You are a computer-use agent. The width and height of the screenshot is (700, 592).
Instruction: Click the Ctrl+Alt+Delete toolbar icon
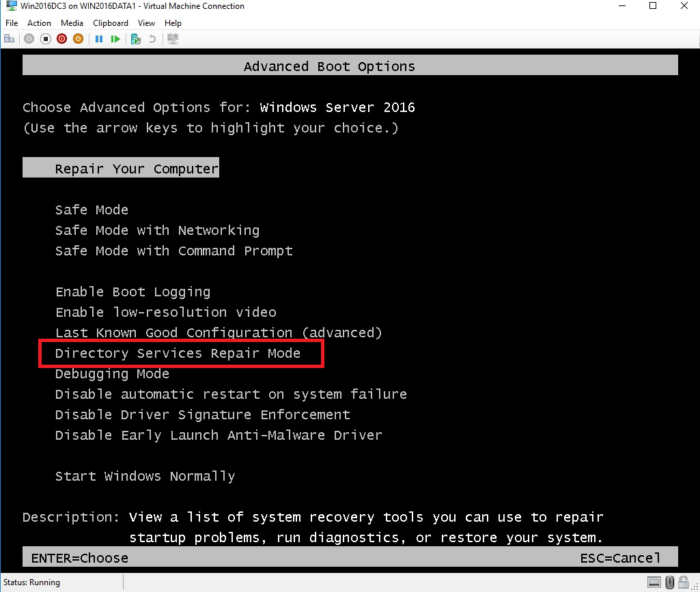(x=10, y=39)
